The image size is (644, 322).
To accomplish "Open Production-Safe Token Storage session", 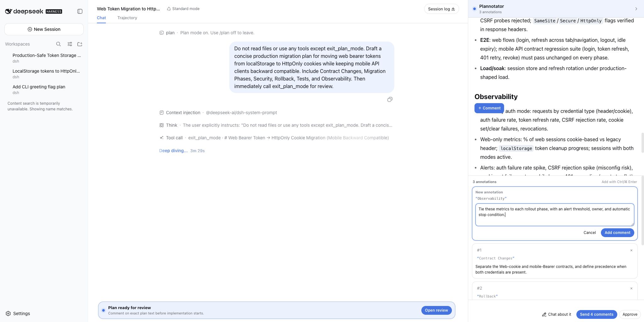I will [x=47, y=58].
